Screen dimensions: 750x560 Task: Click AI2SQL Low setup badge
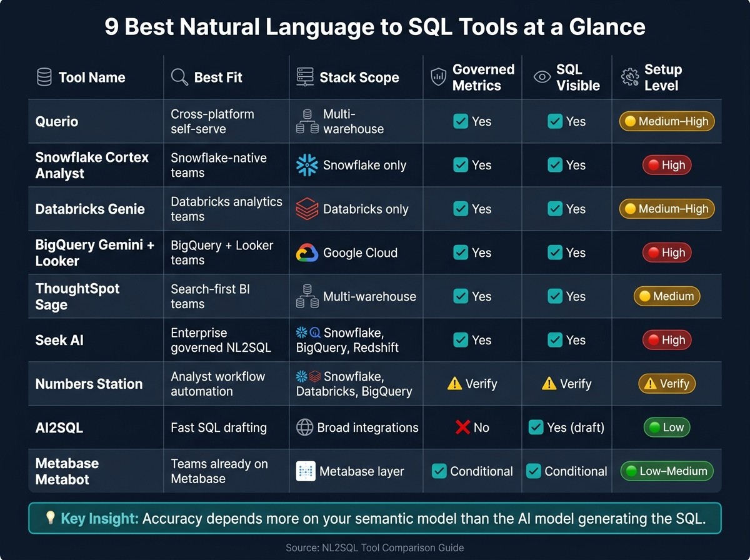tap(667, 427)
